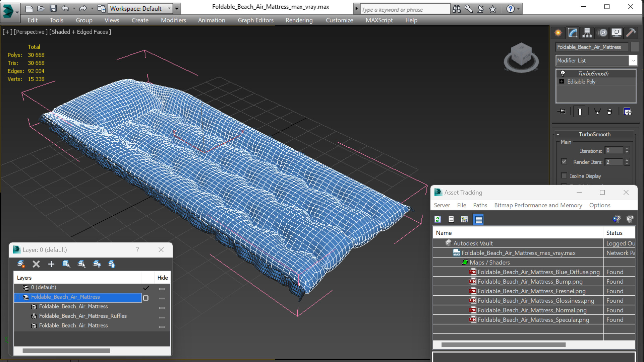Click Configure Modifier Sets icon
Image resolution: width=644 pixels, height=362 pixels.
627,112
